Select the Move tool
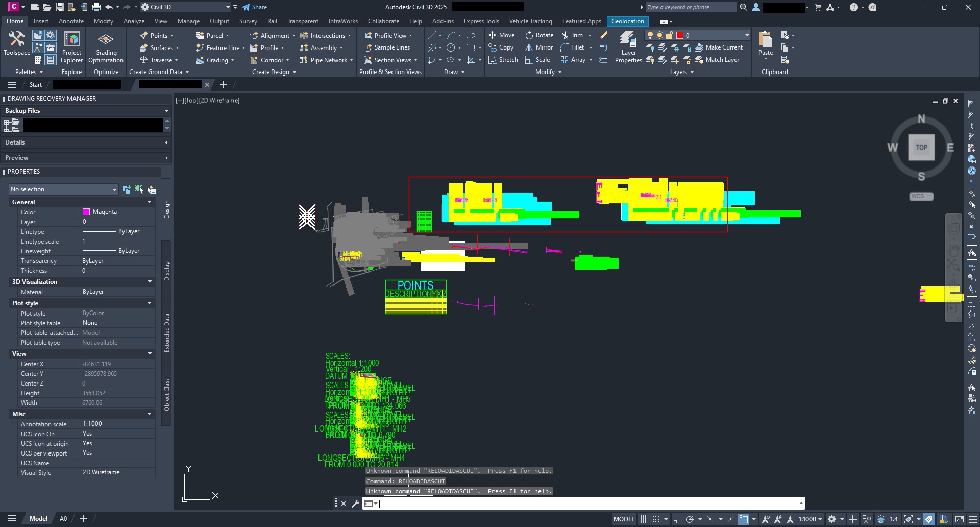 click(502, 35)
